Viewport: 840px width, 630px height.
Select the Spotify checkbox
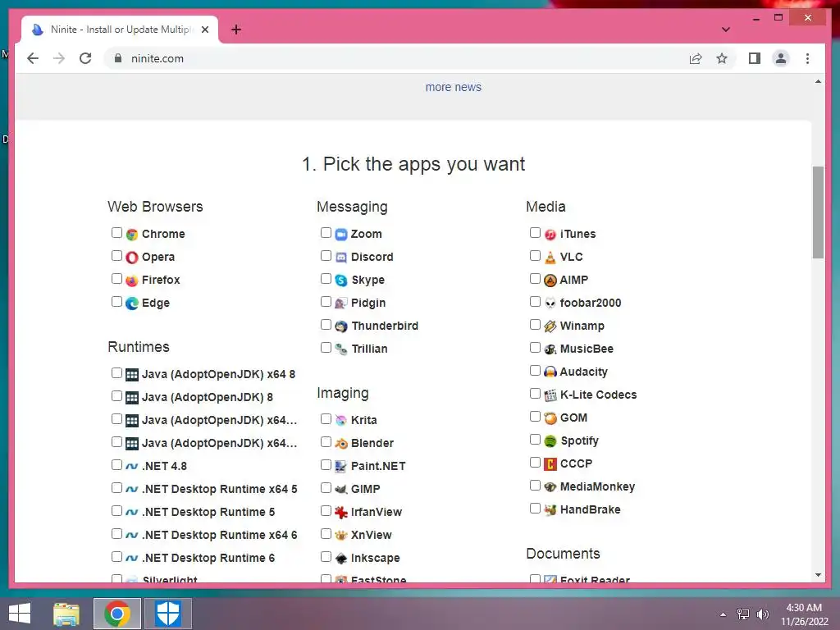coord(535,440)
